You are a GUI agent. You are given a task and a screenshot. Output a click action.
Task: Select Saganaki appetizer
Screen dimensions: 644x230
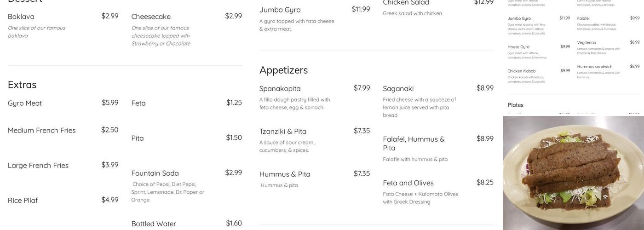point(398,88)
